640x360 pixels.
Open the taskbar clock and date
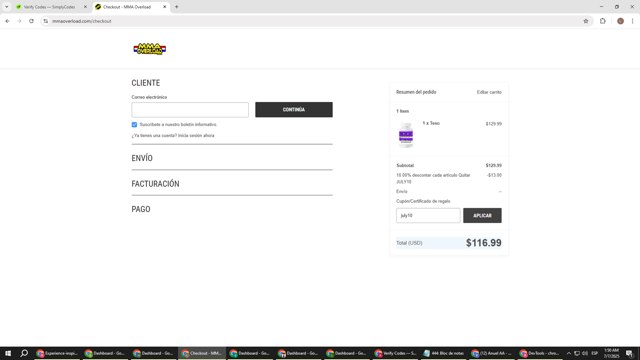pyautogui.click(x=611, y=353)
